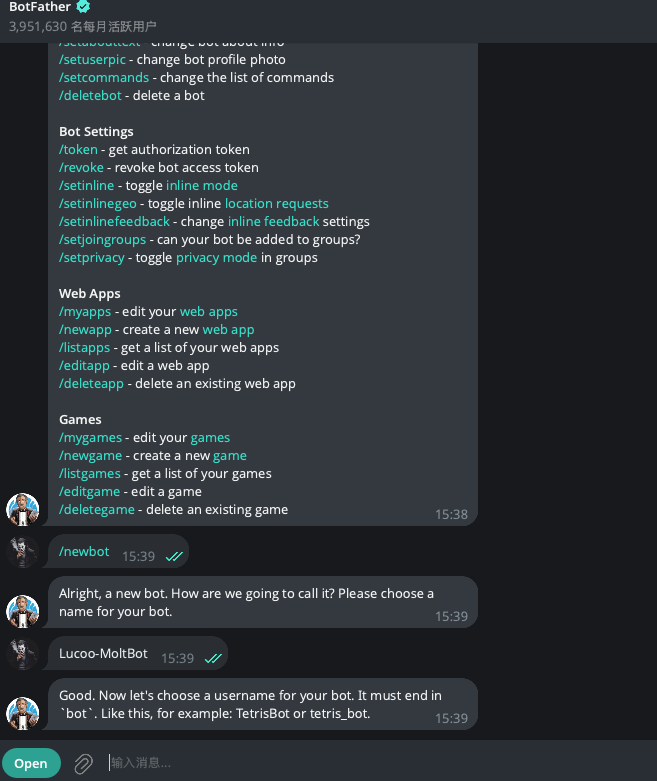This screenshot has width=657, height=781.
Task: Click the attachment paperclip icon
Action: pyautogui.click(x=83, y=764)
